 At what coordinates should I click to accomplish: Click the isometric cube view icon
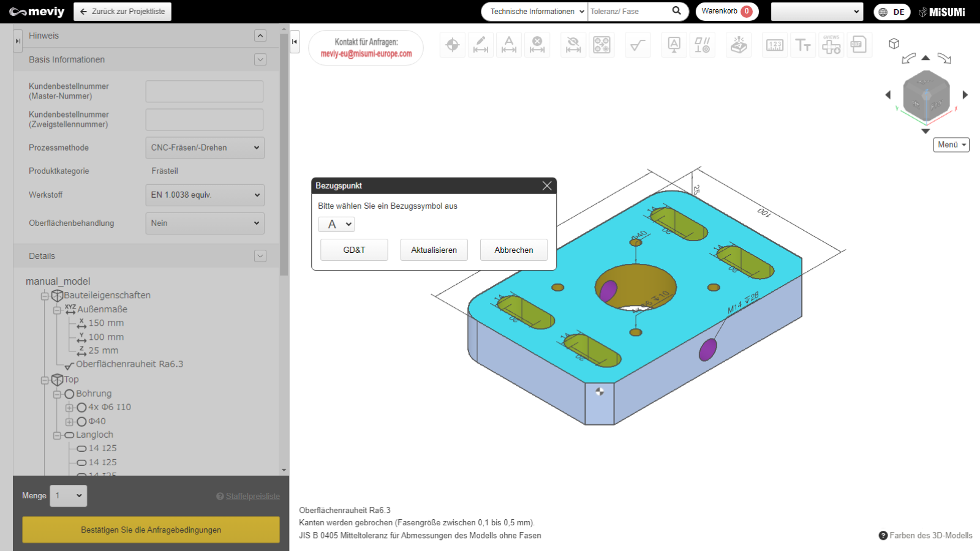pyautogui.click(x=894, y=43)
